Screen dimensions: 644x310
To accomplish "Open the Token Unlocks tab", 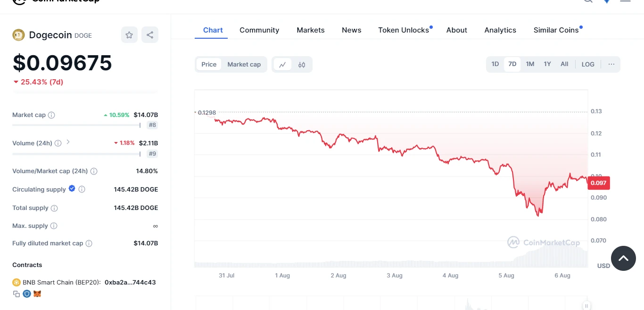I will coord(404,30).
